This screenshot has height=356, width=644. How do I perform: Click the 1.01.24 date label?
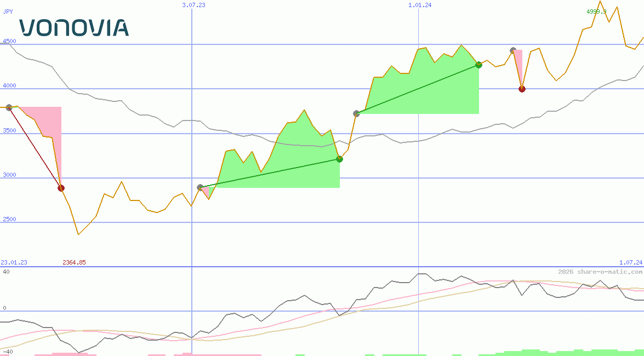(420, 5)
